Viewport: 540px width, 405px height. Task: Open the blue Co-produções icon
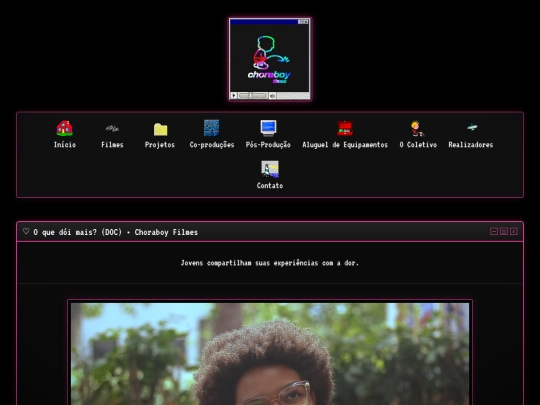(211, 128)
